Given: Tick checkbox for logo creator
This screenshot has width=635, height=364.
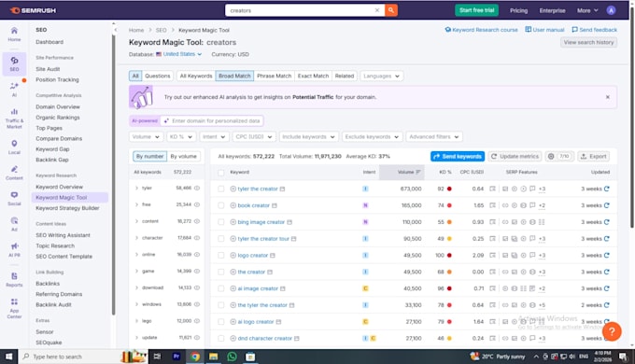Looking at the screenshot, I should pyautogui.click(x=220, y=255).
